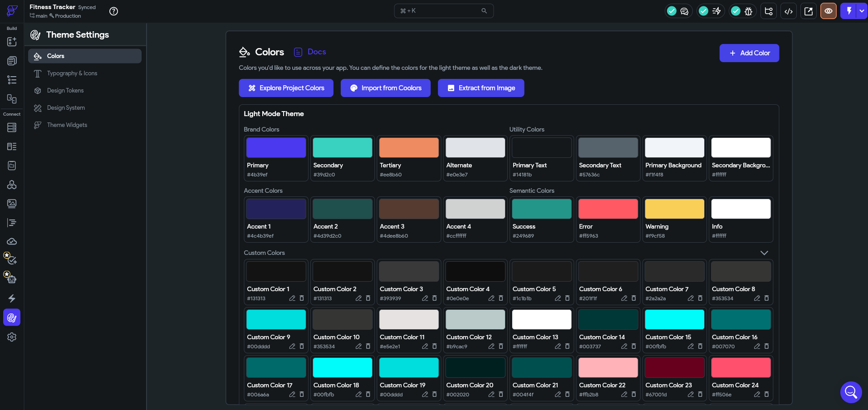Open the main branch selector
This screenshot has width=868, height=410.
click(39, 16)
